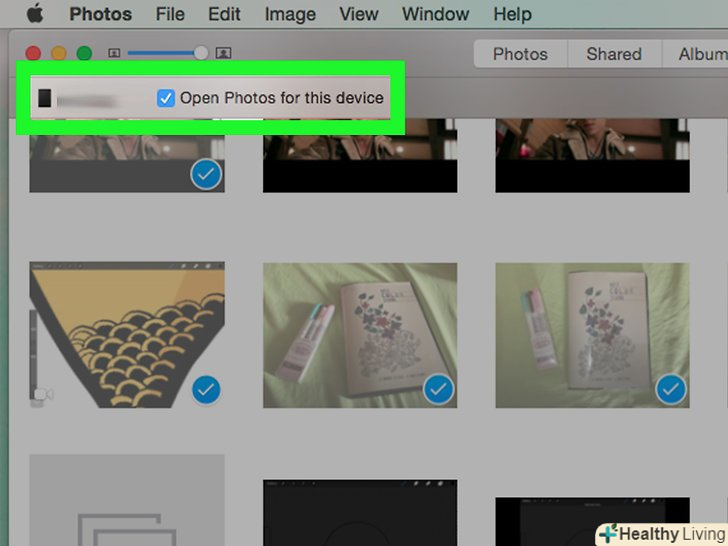
Task: Select the right portrait photo in top row
Action: tap(592, 156)
